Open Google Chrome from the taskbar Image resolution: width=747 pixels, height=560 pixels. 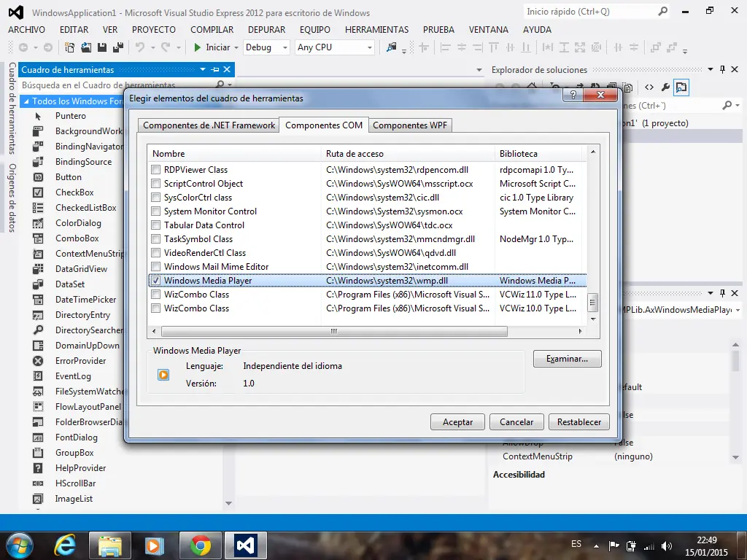point(201,545)
